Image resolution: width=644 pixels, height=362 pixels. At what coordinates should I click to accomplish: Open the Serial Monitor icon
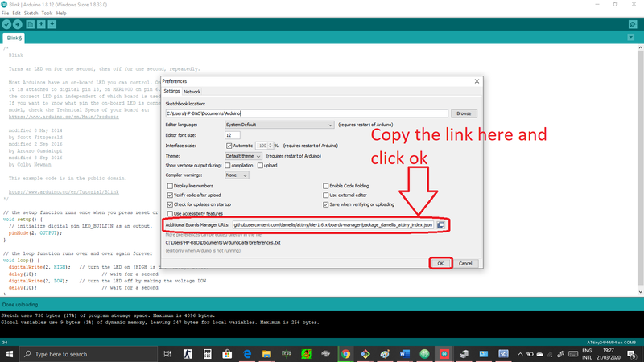point(633,24)
